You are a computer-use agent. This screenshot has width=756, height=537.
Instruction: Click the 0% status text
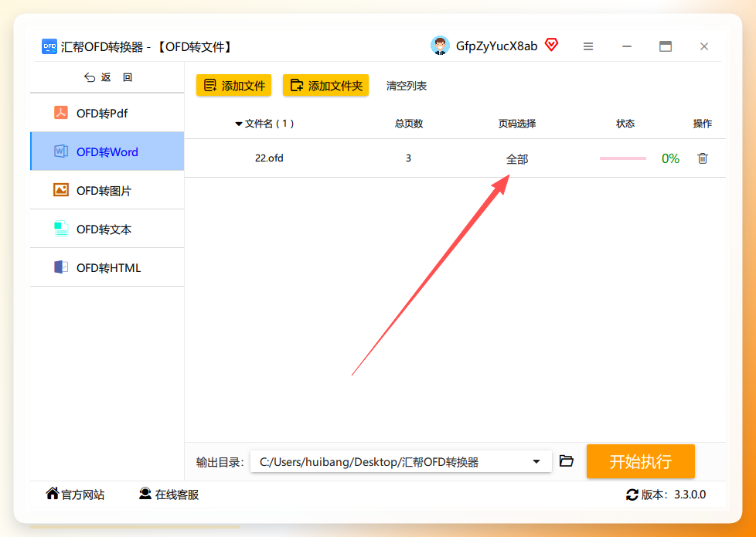671,158
